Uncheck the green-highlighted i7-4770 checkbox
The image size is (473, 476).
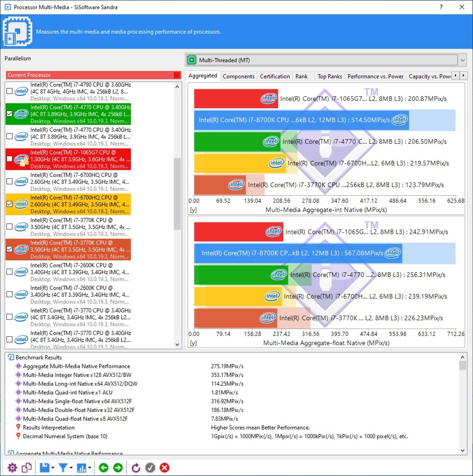[9, 114]
